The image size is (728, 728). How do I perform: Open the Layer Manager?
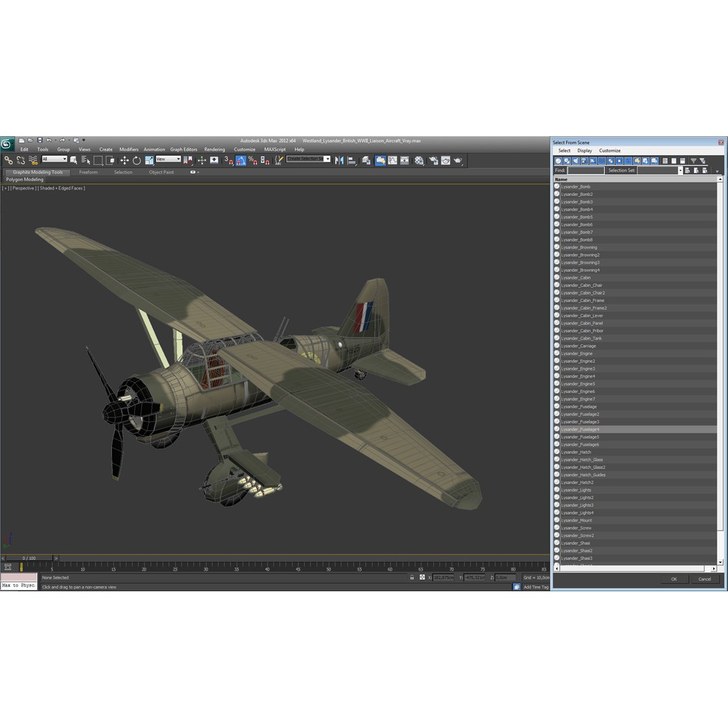366,160
